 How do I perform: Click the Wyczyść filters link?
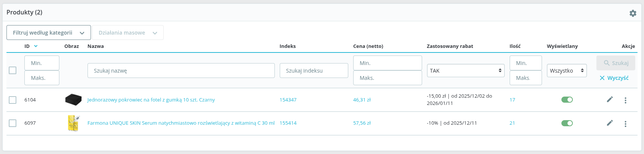tap(614, 78)
